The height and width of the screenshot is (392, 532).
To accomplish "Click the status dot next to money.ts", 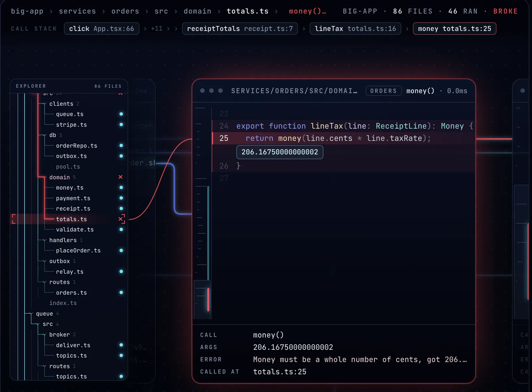I will [121, 187].
